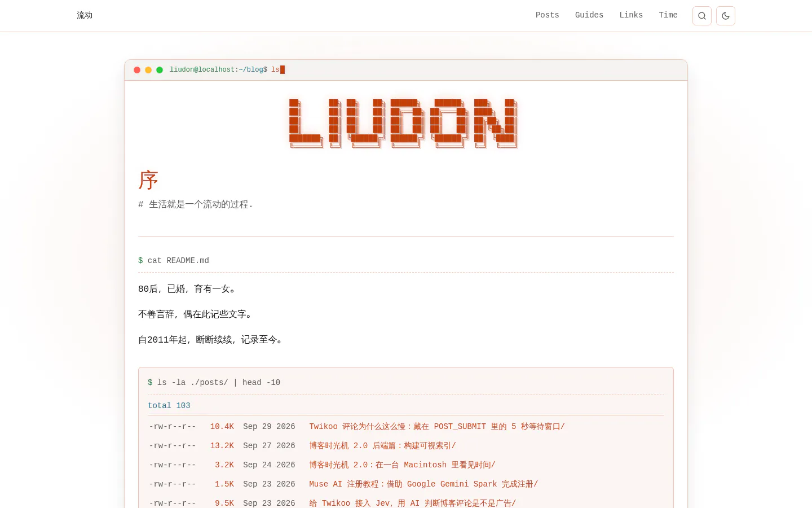Click the LIUDON ASCII art logo

coord(403,124)
